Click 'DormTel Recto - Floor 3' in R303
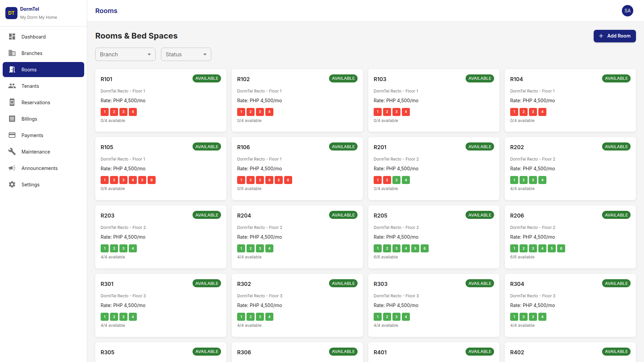This screenshot has width=644, height=362. [396, 296]
